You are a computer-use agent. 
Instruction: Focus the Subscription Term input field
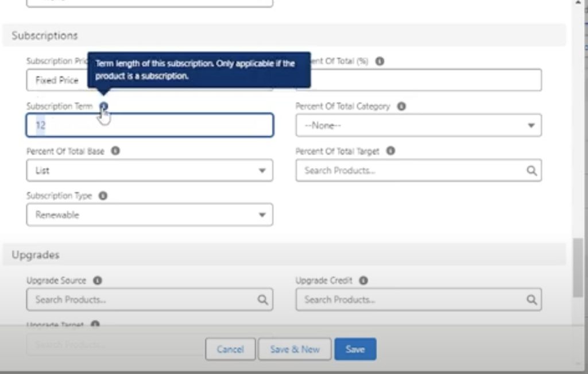[149, 125]
